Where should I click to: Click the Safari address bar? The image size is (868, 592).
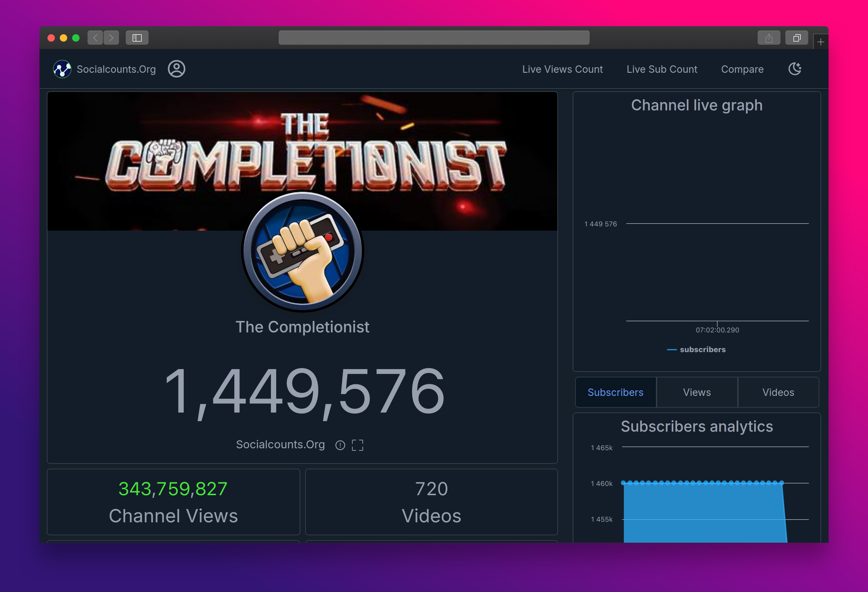(434, 38)
